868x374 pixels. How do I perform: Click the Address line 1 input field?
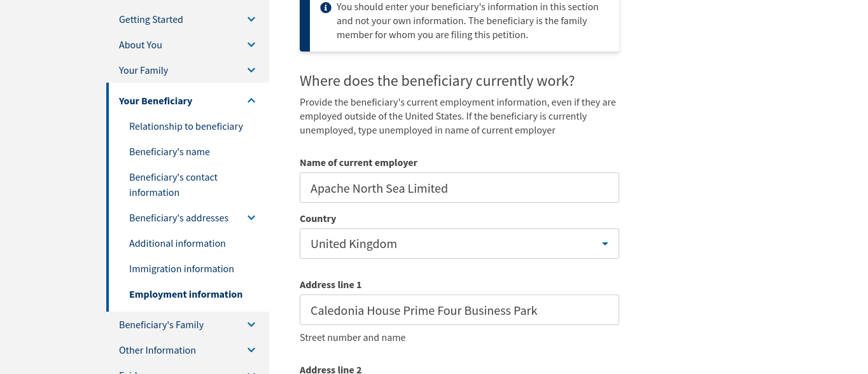(459, 310)
